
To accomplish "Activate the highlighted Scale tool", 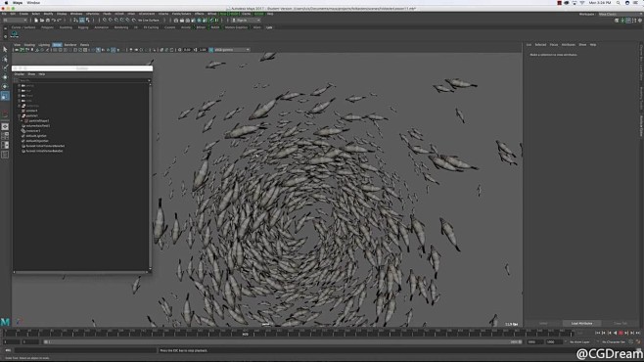I will [5, 96].
